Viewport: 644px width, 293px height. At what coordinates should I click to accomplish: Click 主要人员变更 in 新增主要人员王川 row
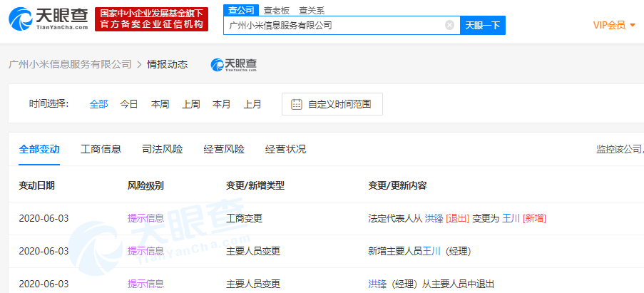click(x=253, y=251)
